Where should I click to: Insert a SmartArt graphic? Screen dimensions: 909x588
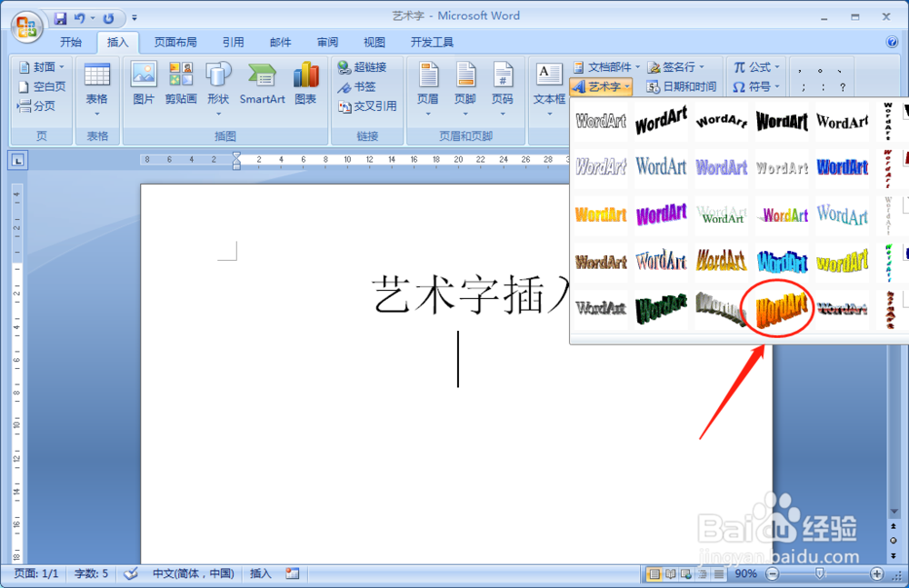pos(262,84)
